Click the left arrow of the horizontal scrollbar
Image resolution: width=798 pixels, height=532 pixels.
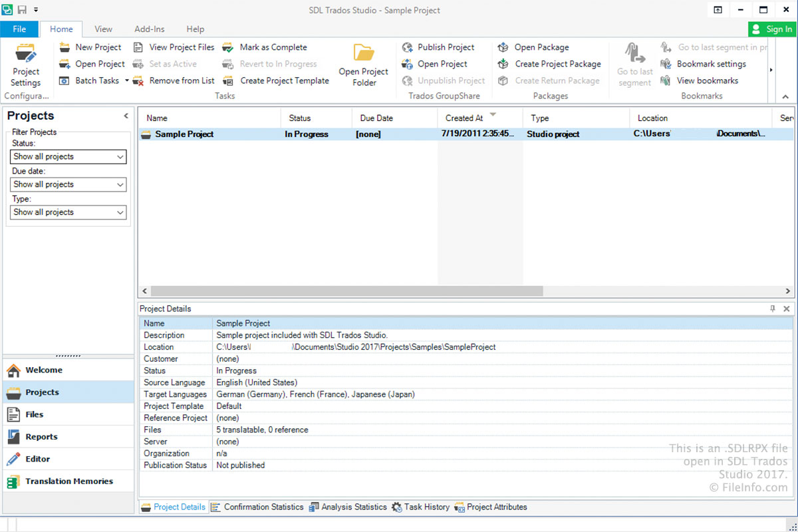pyautogui.click(x=144, y=291)
